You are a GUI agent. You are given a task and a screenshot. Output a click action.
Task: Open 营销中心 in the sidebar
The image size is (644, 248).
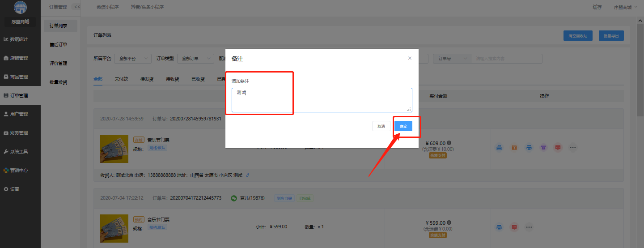point(20,171)
